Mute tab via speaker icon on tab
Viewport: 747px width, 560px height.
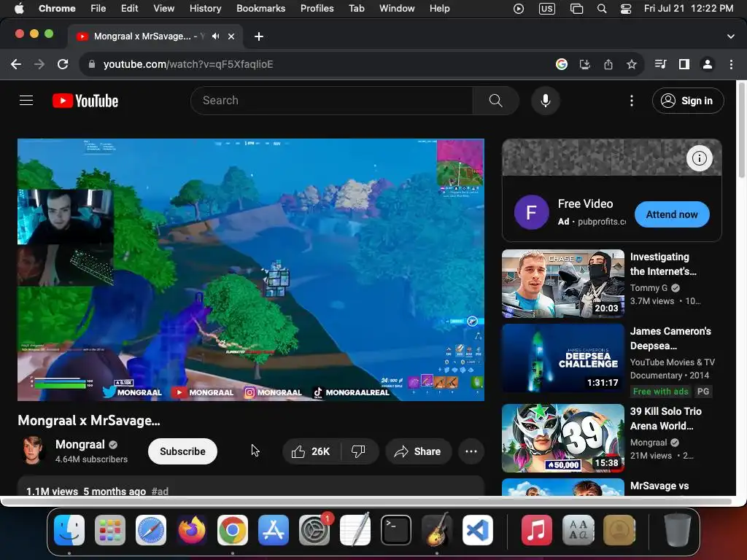coord(216,36)
